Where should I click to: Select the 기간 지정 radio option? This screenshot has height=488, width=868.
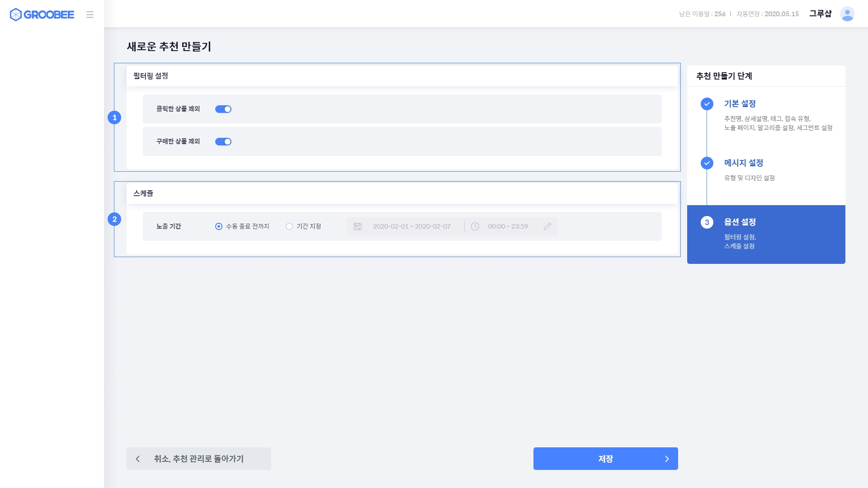coord(289,226)
